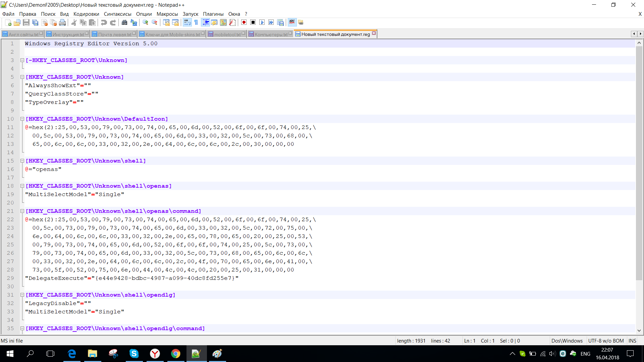The height and width of the screenshot is (362, 644).
Task: Switch to the mobiletool.txt tab
Action: point(227,34)
